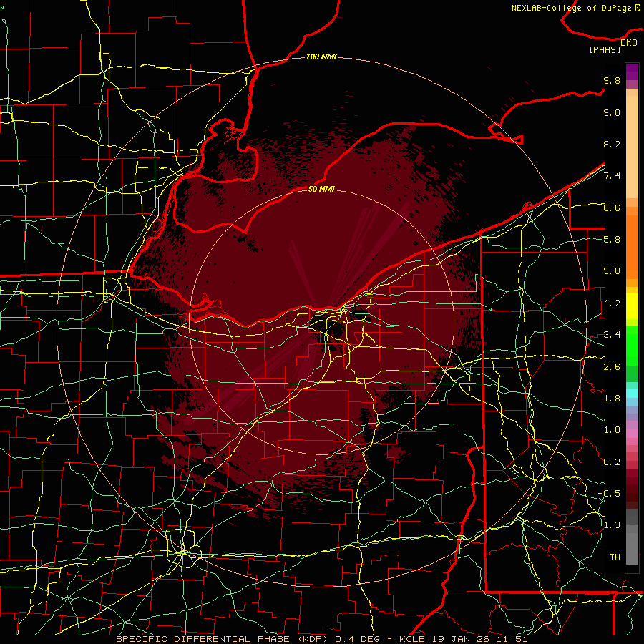
Task: Click the -1.3 legend value
Action: pyautogui.click(x=609, y=525)
